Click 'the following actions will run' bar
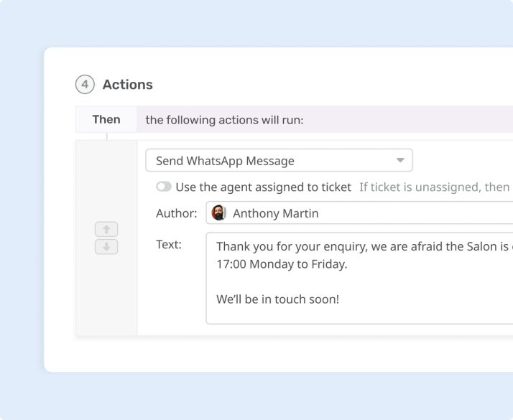The height and width of the screenshot is (420, 513). (325, 119)
